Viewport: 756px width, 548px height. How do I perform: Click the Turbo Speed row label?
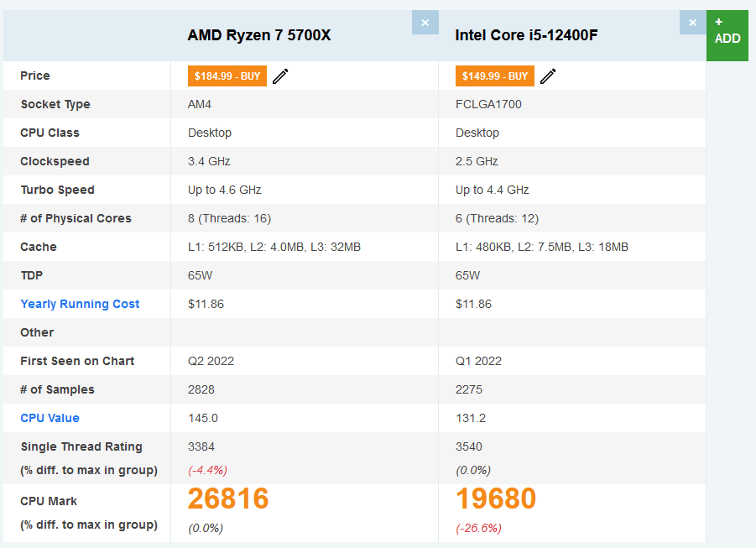57,190
